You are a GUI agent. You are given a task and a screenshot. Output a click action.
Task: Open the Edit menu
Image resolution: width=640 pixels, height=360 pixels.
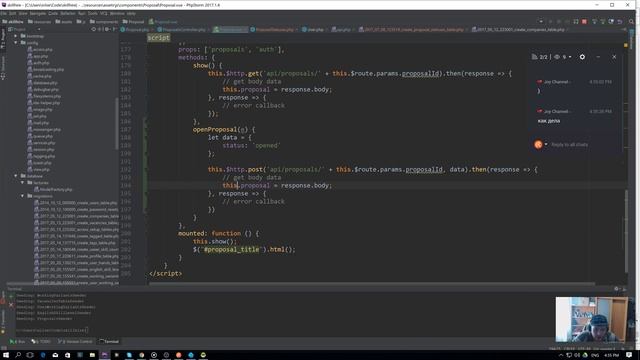coord(13,13)
